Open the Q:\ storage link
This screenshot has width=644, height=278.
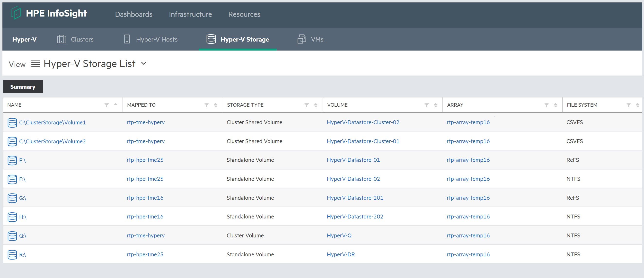coord(23,236)
